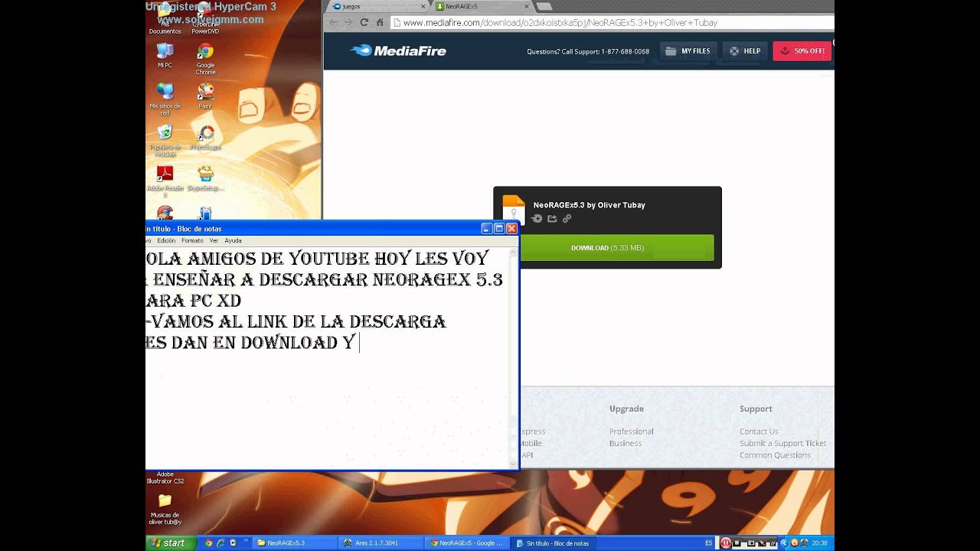Screen dimensions: 980x551
Task: Maximize the Bloc de notas window
Action: pyautogui.click(x=499, y=228)
